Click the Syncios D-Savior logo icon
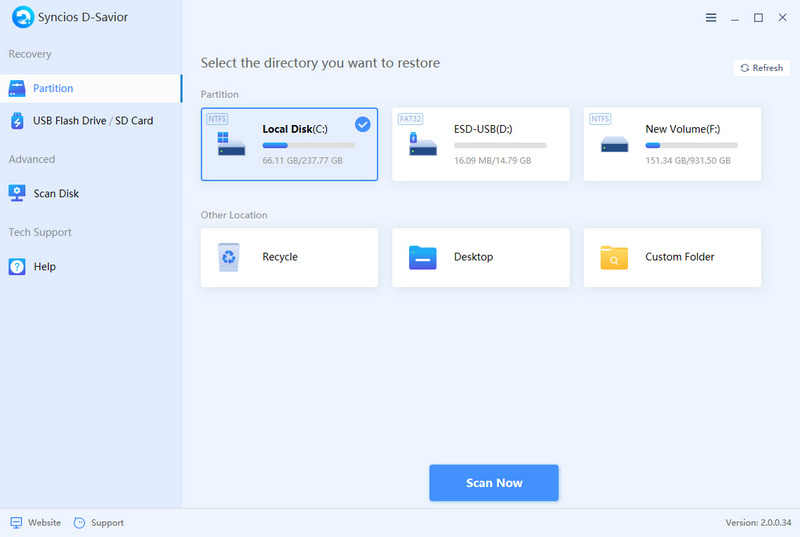Viewport: 800px width, 537px height. [18, 17]
